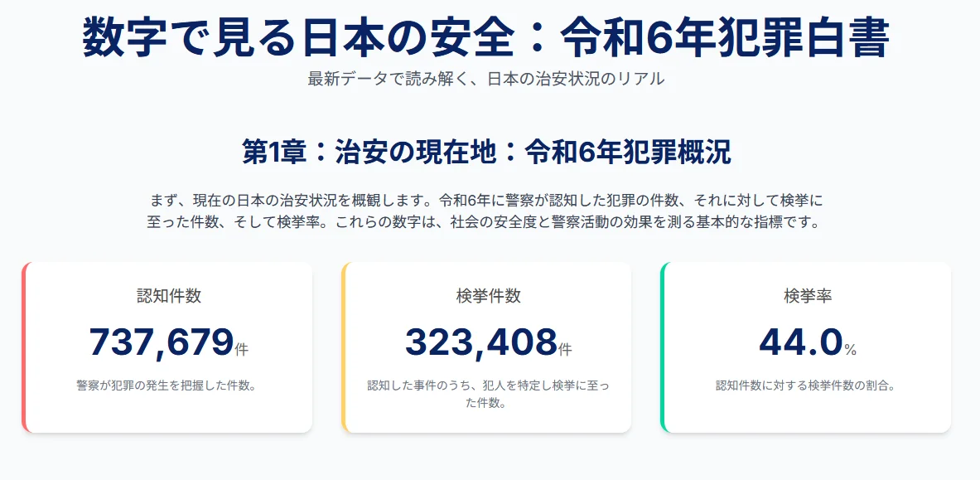Screen dimensions: 980x480
Task: Click the 件 unit beside 323,408
Action: [565, 350]
